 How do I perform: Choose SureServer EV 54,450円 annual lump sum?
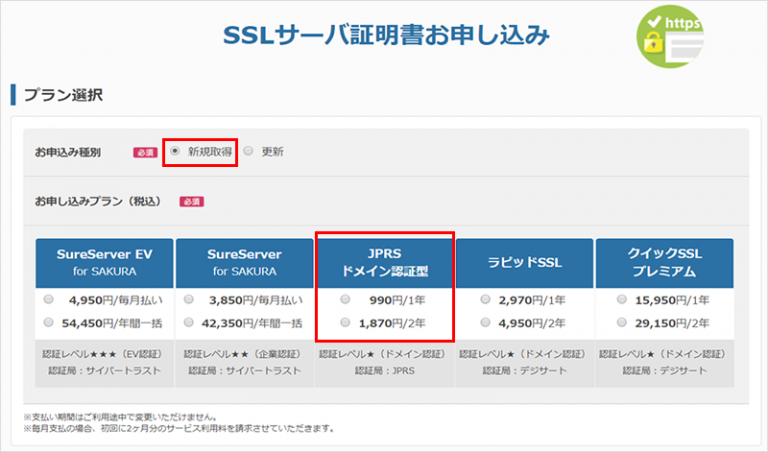tap(49, 322)
